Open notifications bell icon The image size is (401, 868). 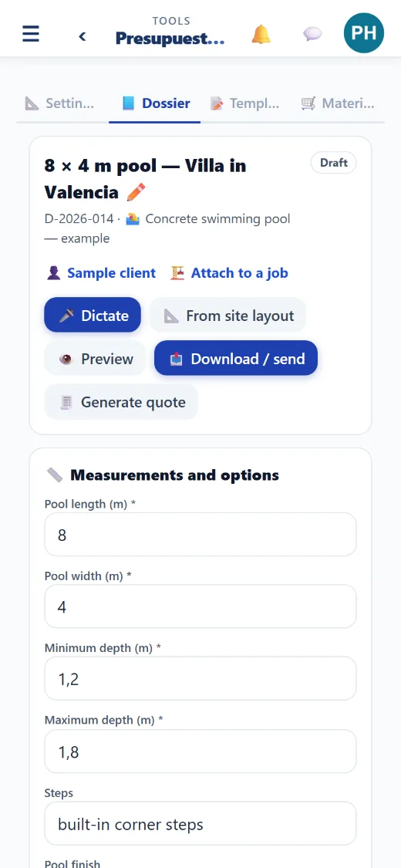261,34
